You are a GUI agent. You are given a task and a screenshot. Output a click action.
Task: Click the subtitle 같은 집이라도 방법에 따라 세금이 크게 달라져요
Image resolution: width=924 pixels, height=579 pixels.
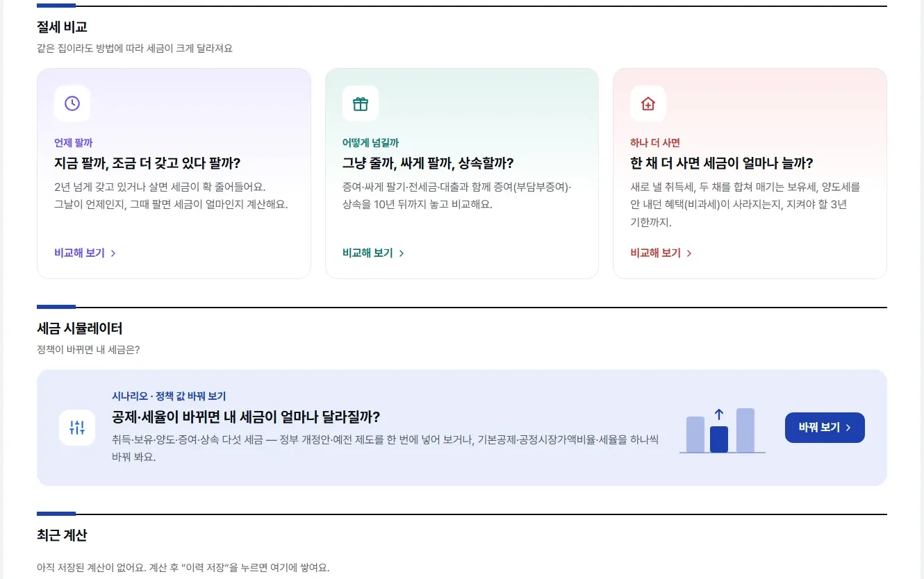point(135,48)
